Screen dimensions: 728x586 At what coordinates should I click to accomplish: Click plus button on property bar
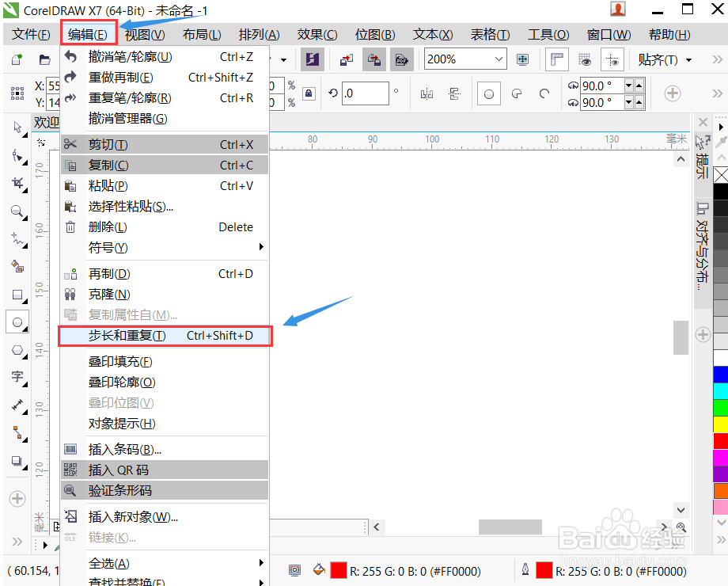pyautogui.click(x=673, y=93)
